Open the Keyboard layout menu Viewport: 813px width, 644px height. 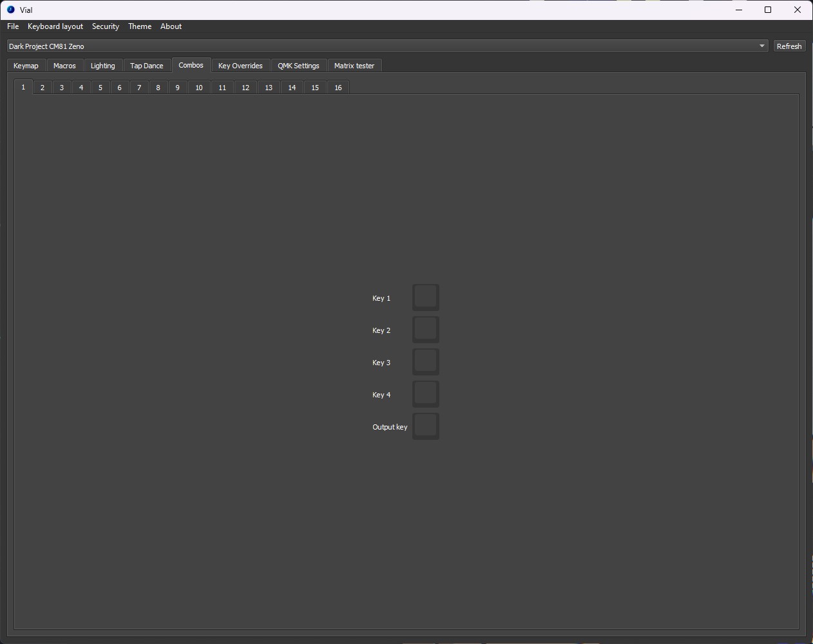(x=55, y=26)
